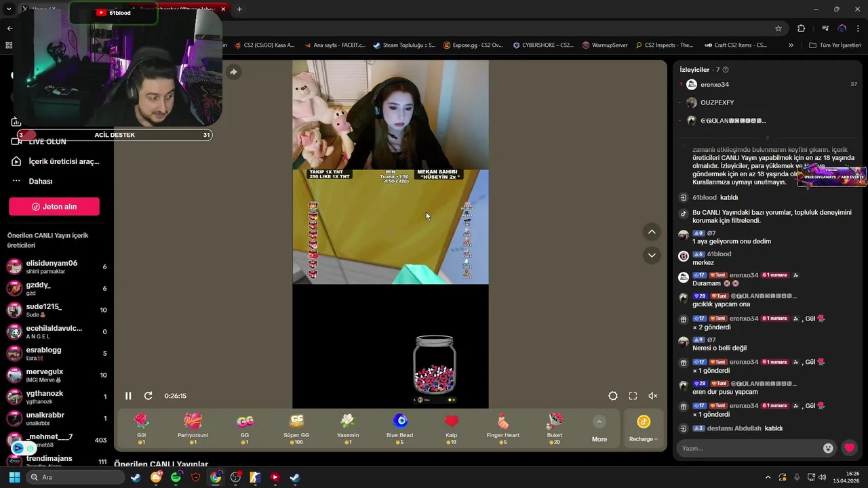
Task: Open the WarmupServer bookmark
Action: pyautogui.click(x=605, y=45)
